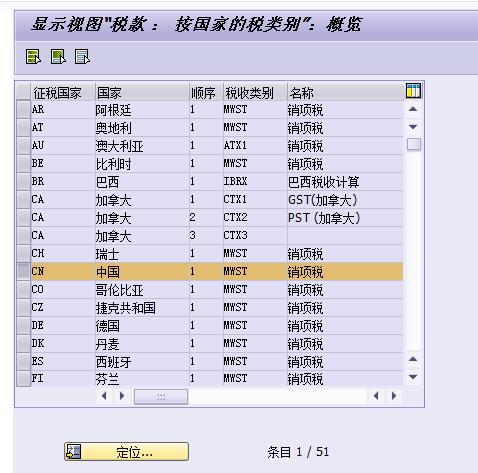This screenshot has width=478, height=473.
Task: Select the row selector for BE 比利时
Action: click(23, 163)
